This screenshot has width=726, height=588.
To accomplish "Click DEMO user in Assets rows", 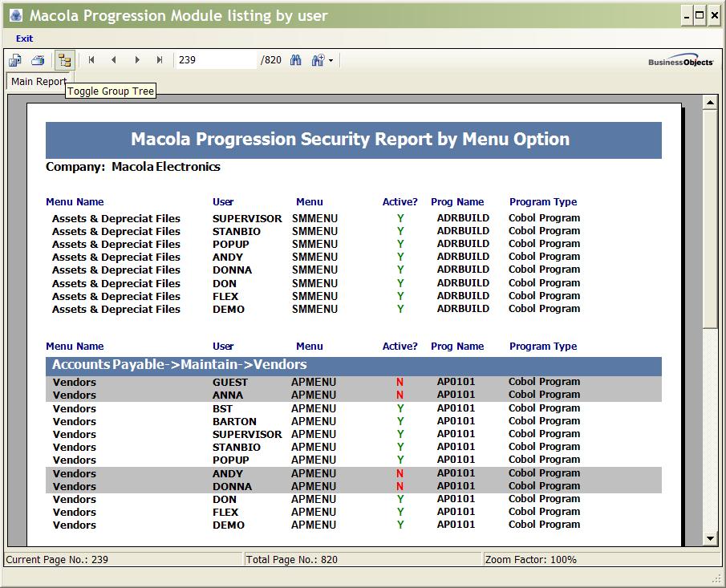I will pyautogui.click(x=229, y=310).
